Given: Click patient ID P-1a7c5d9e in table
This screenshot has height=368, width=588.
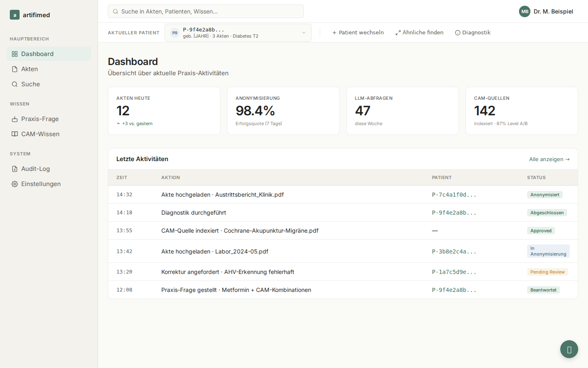Looking at the screenshot, I should pyautogui.click(x=454, y=272).
